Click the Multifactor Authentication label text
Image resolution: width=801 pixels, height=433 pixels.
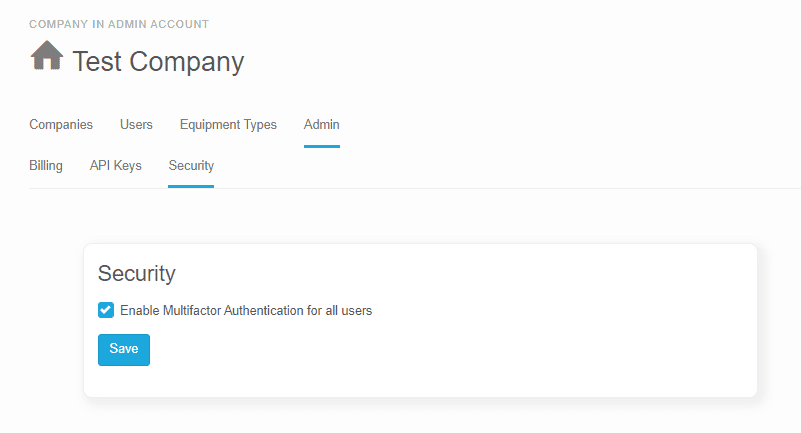coord(246,310)
